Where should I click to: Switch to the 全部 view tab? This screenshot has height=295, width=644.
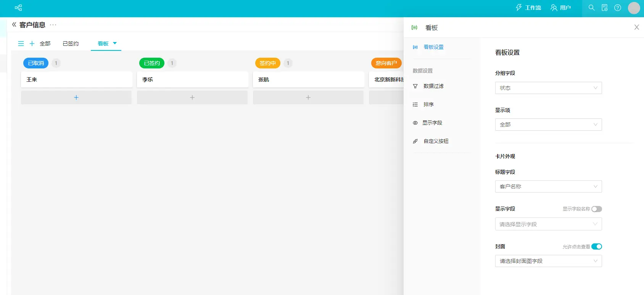coord(45,44)
